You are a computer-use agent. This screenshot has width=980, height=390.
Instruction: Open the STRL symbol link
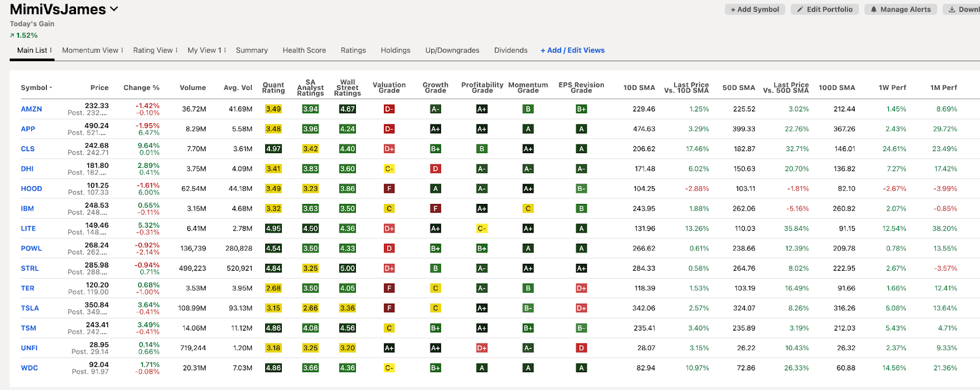pyautogui.click(x=29, y=268)
